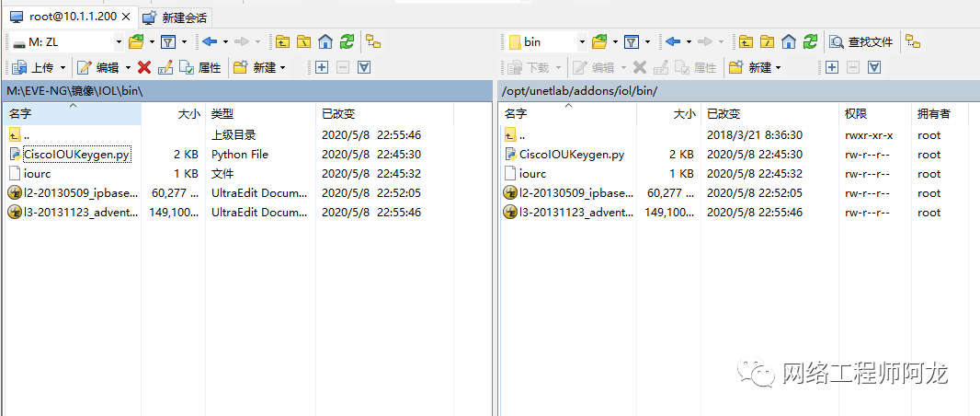Expand local open directory dropdown arrow
Viewport: 980px width, 416px height.
[x=152, y=42]
